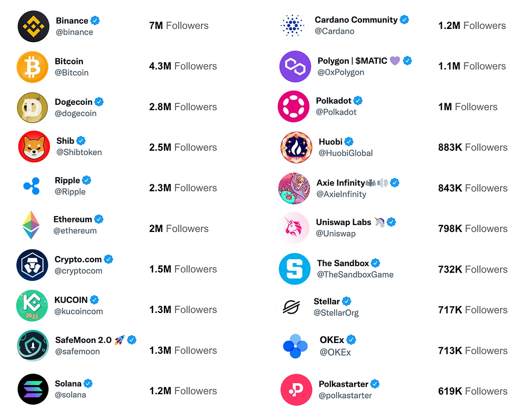Open the orange Bitcoin avatar
This screenshot has height=420, width=527.
click(33, 67)
